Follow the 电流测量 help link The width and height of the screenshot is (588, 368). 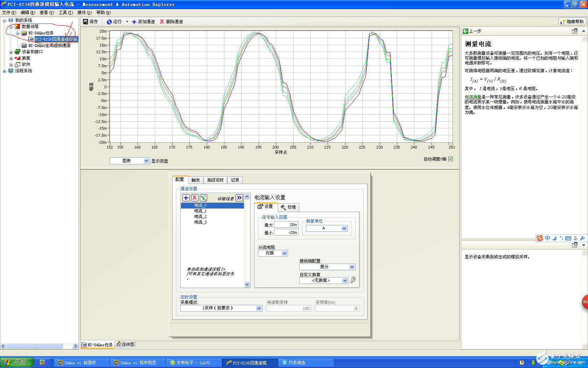pyautogui.click(x=473, y=97)
